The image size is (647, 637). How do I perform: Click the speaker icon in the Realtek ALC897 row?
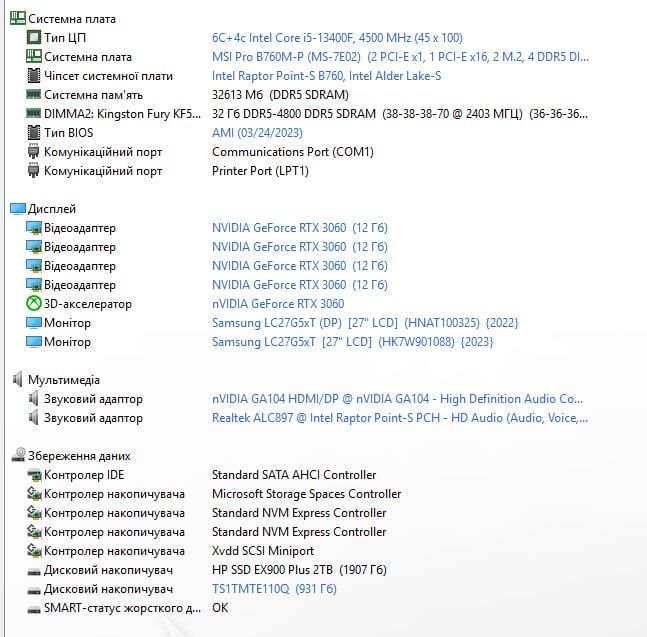tap(34, 418)
